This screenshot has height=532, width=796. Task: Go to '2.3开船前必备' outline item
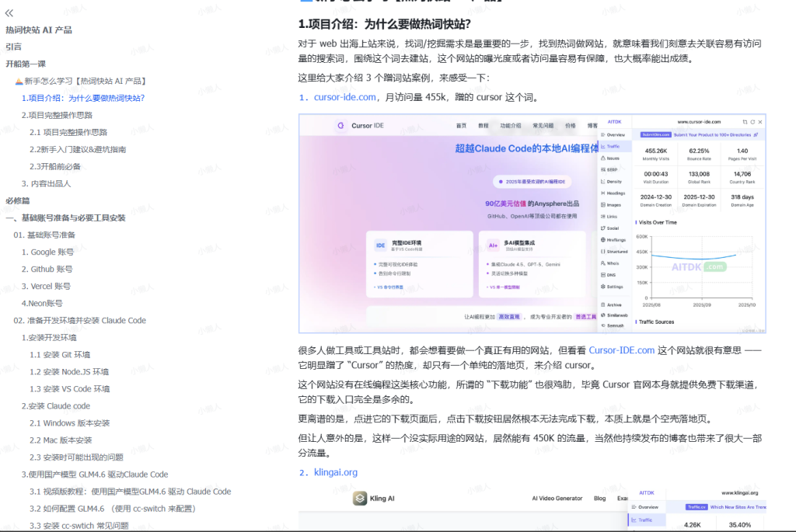[55, 166]
